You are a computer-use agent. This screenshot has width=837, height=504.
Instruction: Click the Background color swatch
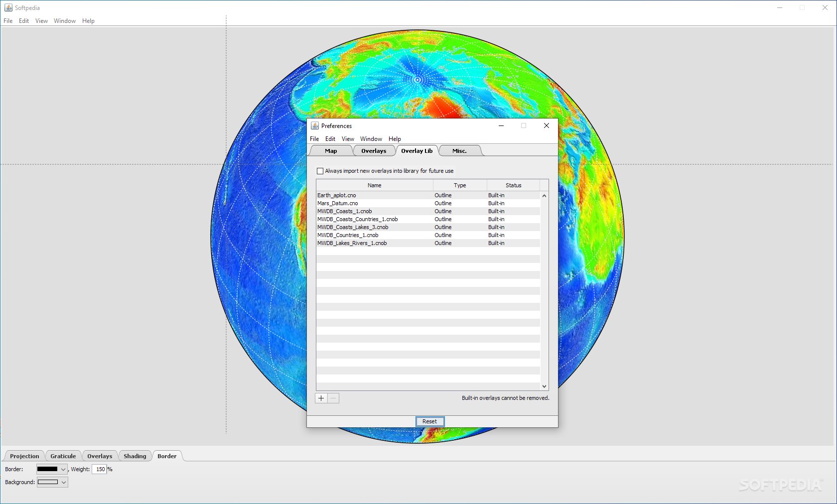48,482
